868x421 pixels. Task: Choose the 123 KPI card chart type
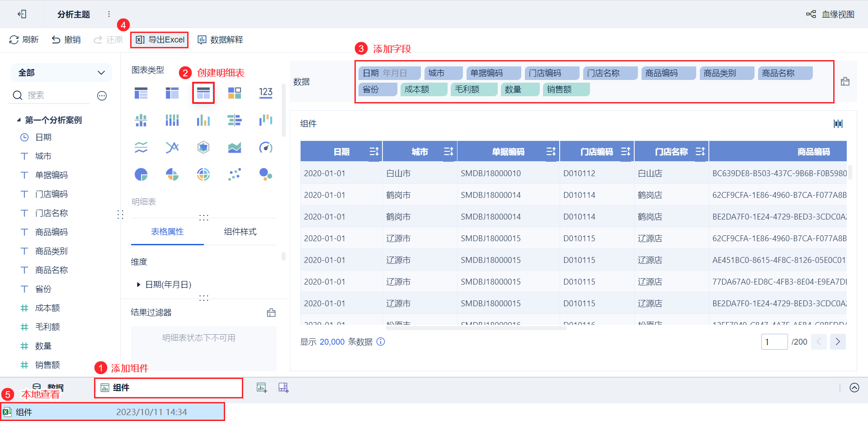click(x=266, y=93)
